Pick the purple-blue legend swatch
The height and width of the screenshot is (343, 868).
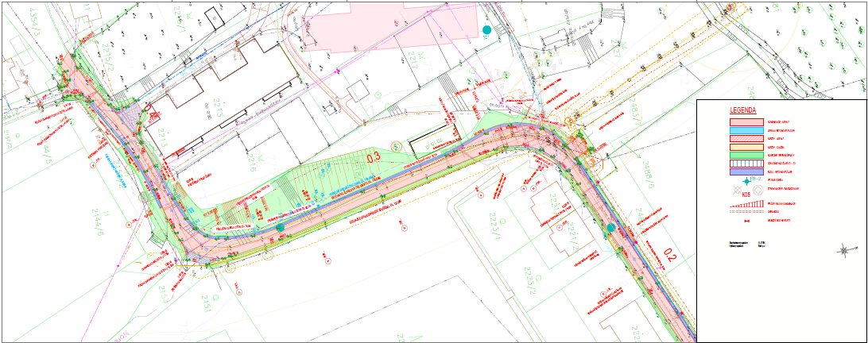coord(746,171)
